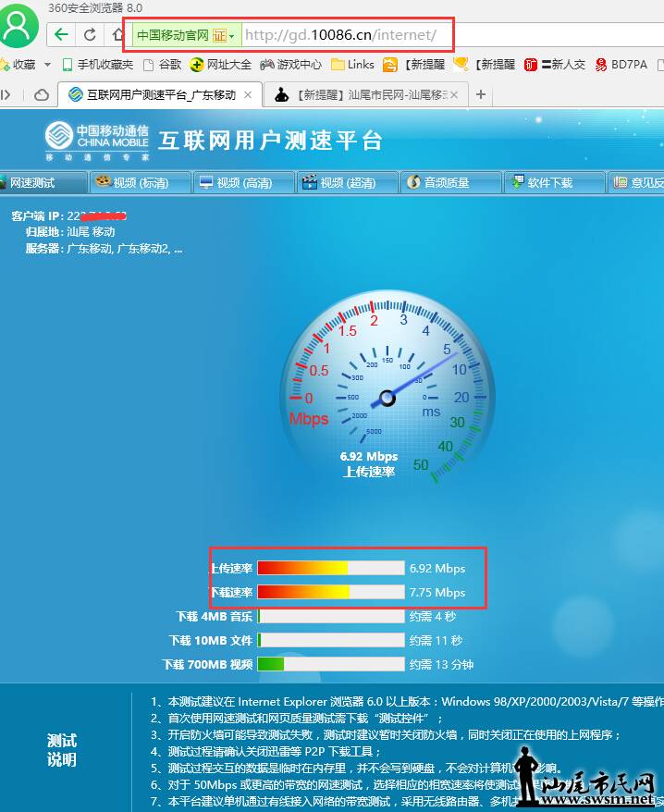
Task: Click the green back arrow button
Action: [x=61, y=35]
